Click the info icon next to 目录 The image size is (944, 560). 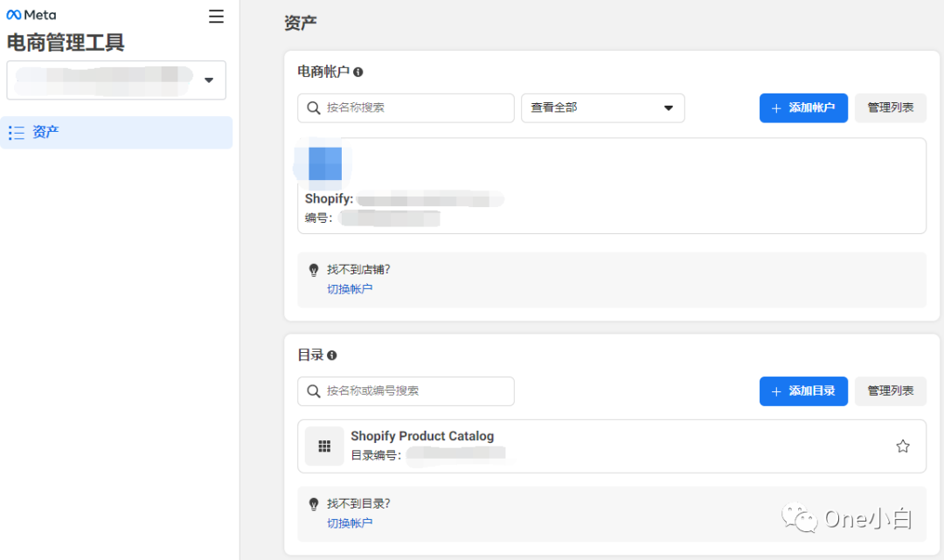(x=332, y=355)
